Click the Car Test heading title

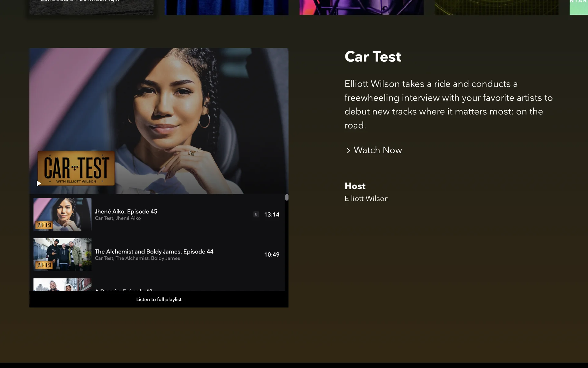coord(373,57)
